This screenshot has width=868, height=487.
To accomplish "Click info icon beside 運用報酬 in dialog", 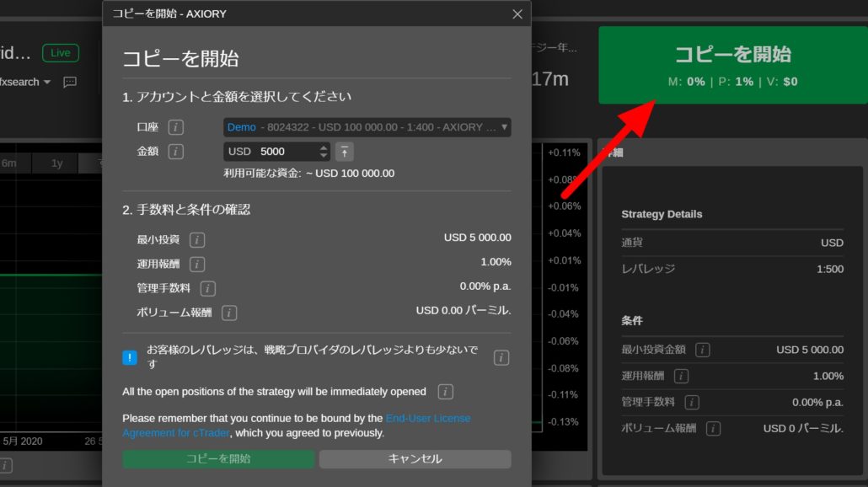I will click(197, 264).
